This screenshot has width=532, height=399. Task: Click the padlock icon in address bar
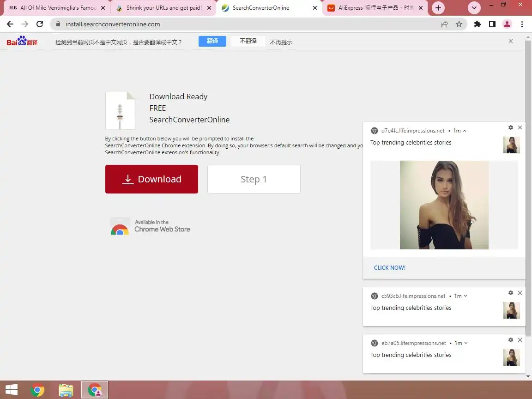point(58,24)
